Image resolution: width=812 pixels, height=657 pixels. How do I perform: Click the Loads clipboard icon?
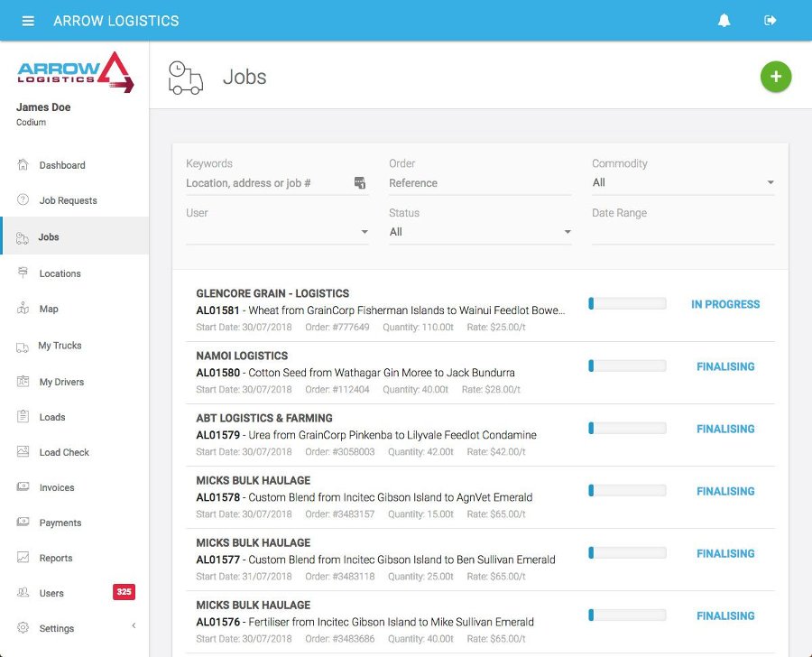(23, 416)
